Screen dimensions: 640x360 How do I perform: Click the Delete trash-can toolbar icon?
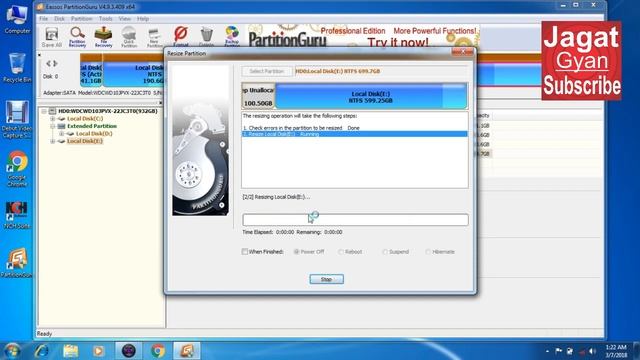[207, 37]
